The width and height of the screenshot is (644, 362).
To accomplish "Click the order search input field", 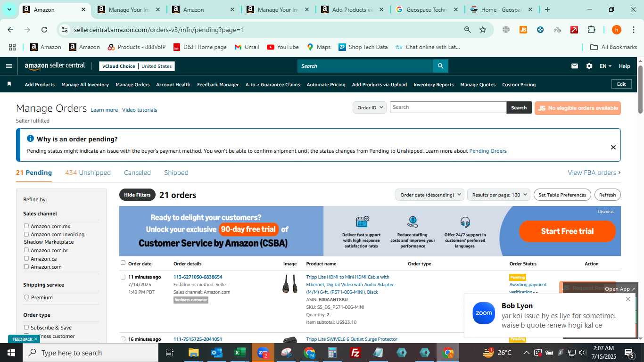I will point(448,107).
